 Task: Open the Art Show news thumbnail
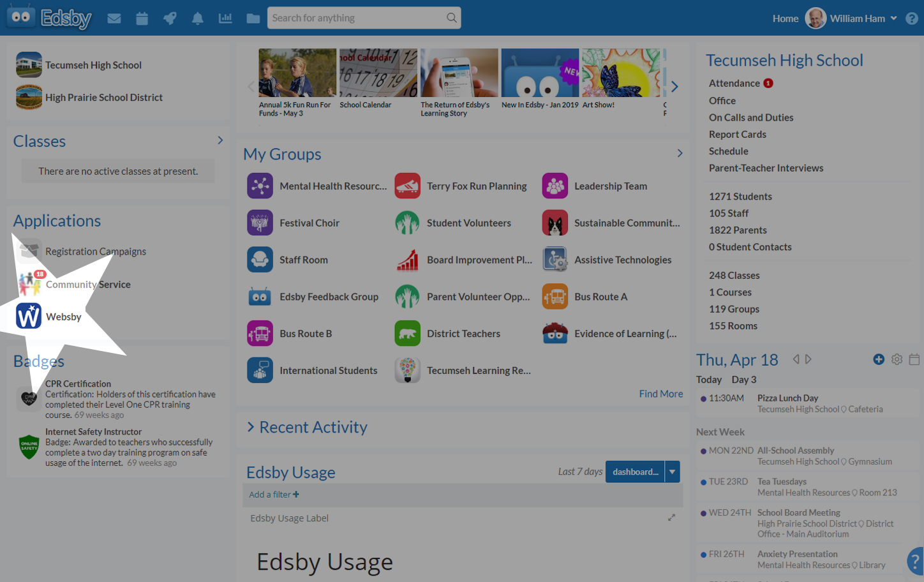(x=620, y=73)
